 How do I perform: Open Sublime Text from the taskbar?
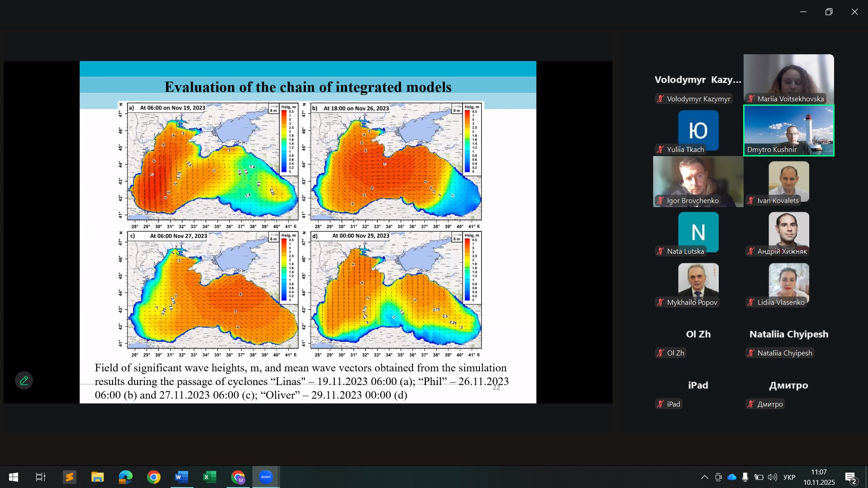coord(69,477)
